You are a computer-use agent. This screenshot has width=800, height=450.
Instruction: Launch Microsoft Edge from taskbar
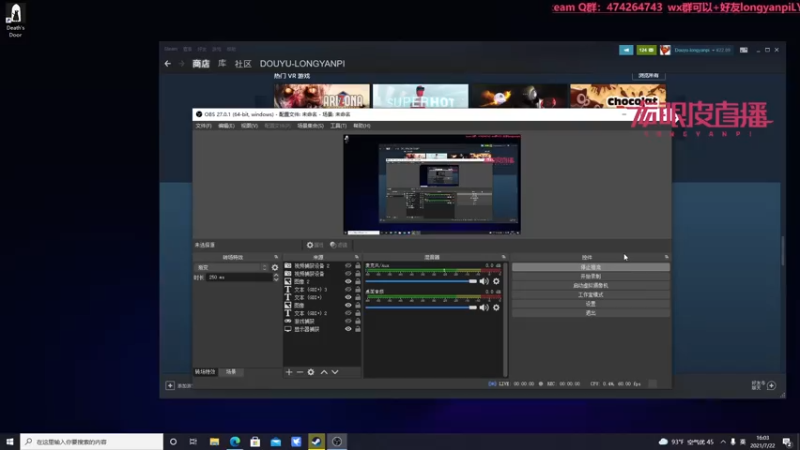(235, 441)
